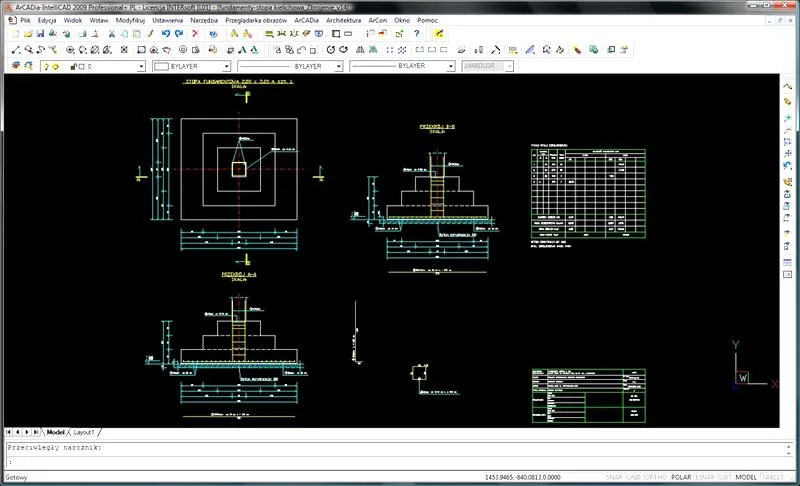Click the New drawing icon
Viewport: 800px width, 486px height.
coord(16,34)
